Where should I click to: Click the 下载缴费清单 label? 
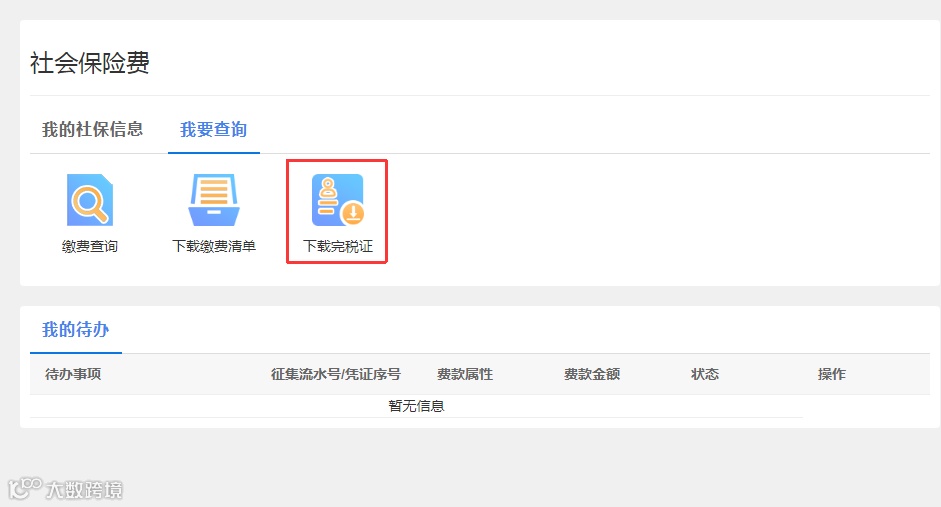[214, 246]
